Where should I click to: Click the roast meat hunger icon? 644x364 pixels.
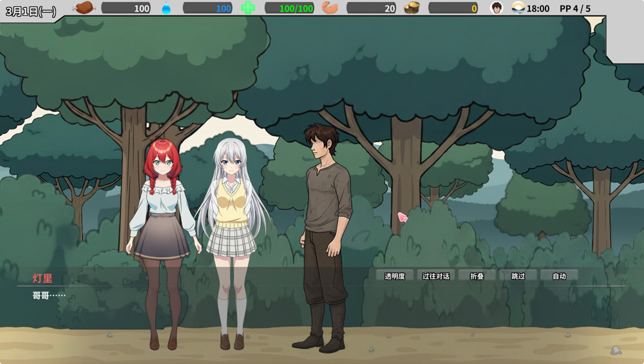coord(84,7)
